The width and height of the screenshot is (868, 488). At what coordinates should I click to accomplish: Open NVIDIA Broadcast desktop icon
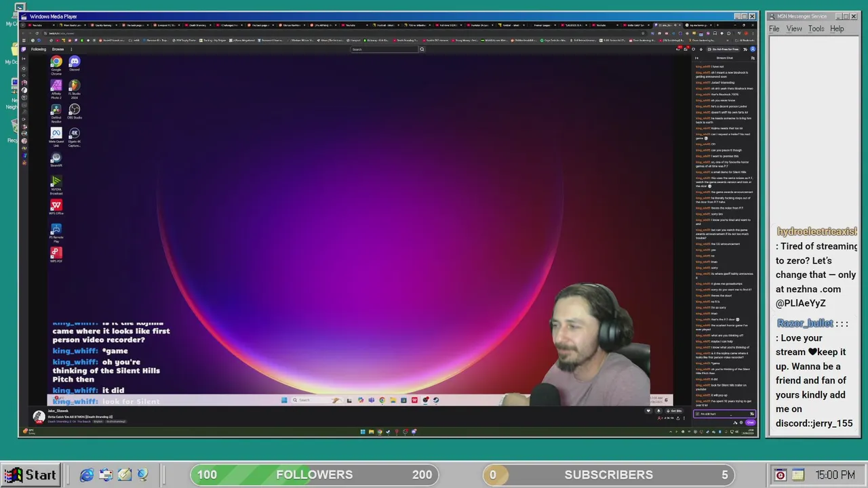point(56,185)
